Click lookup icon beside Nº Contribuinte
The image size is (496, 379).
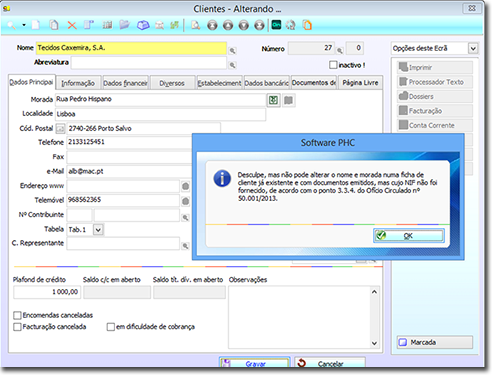(x=185, y=218)
